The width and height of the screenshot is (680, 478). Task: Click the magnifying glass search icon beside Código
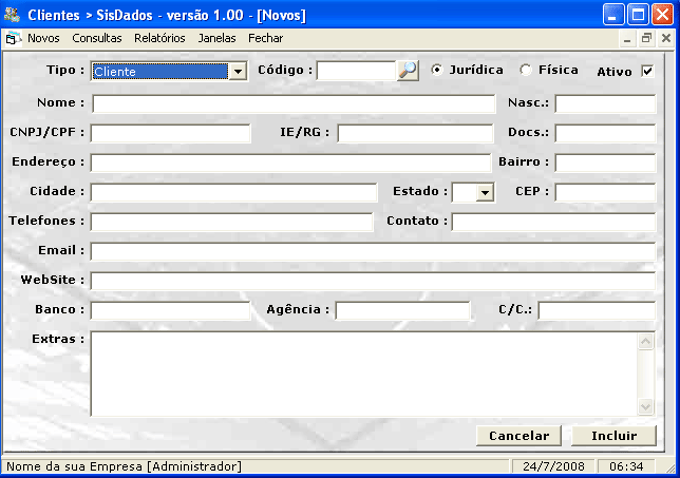pos(408,71)
